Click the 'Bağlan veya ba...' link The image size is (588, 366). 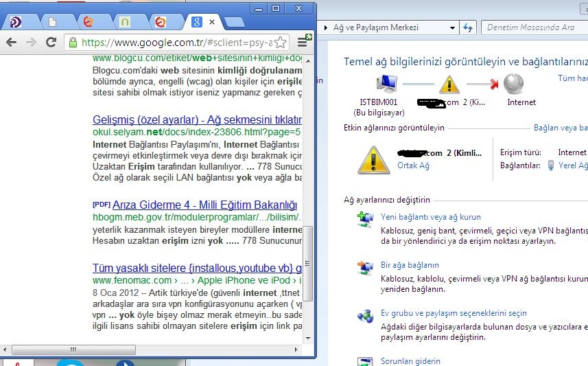point(561,128)
